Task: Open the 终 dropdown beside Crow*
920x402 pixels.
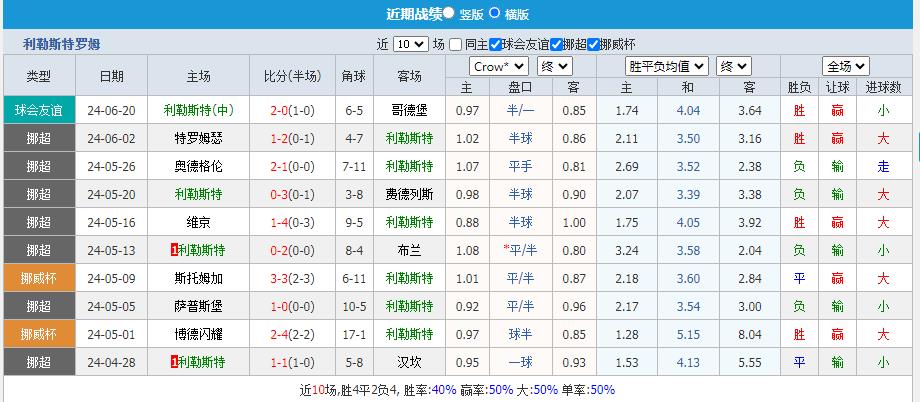Action: coord(554,67)
